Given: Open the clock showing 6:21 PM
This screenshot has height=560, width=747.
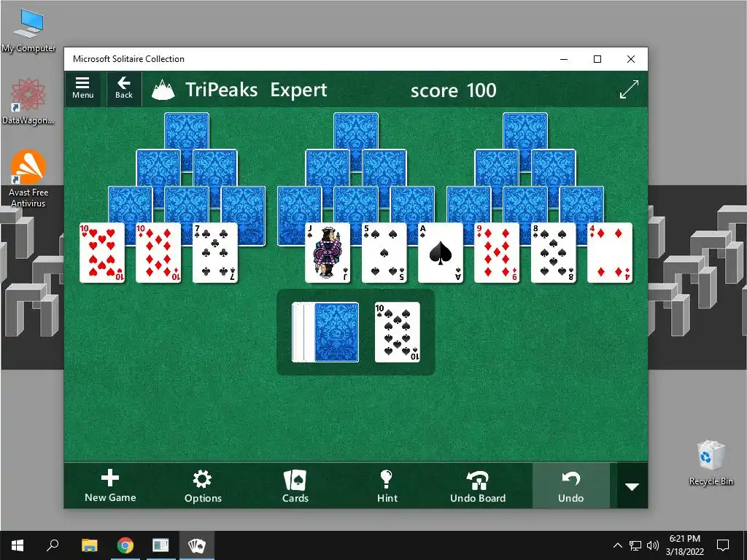Looking at the screenshot, I should point(684,545).
